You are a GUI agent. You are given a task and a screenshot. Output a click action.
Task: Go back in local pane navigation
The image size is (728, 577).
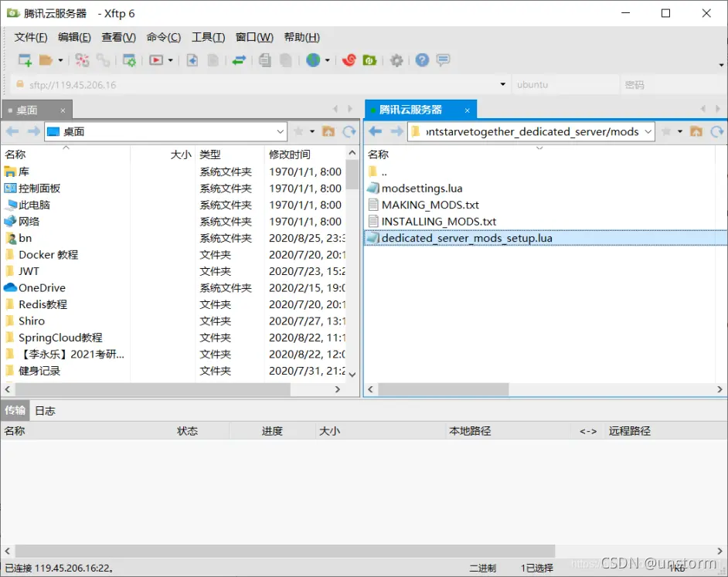pos(12,131)
